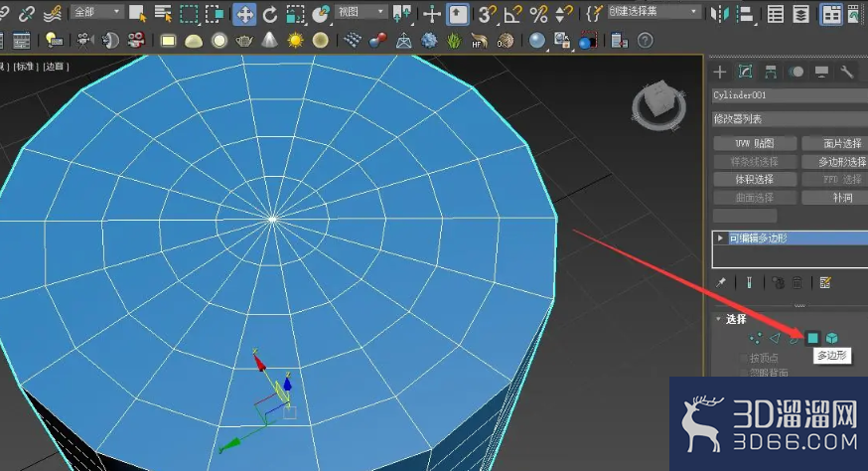Click the red video camera icon
Screen dimensions: 868x471
click(x=136, y=40)
